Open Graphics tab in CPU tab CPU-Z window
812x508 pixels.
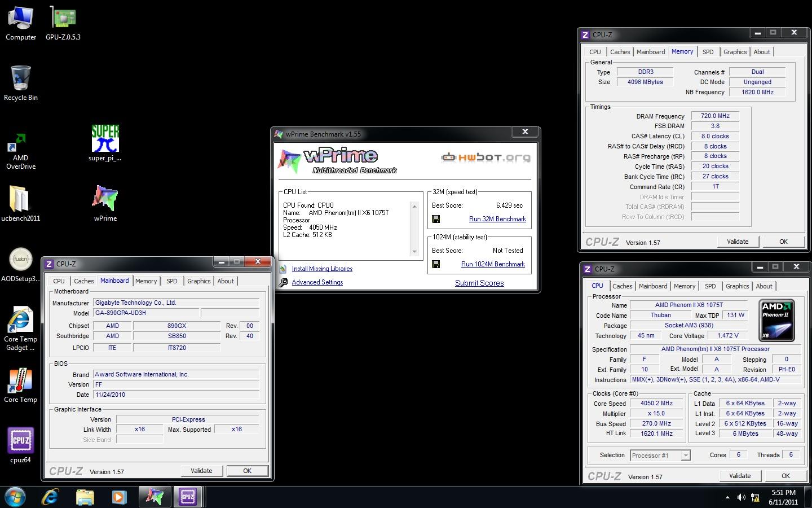point(738,286)
